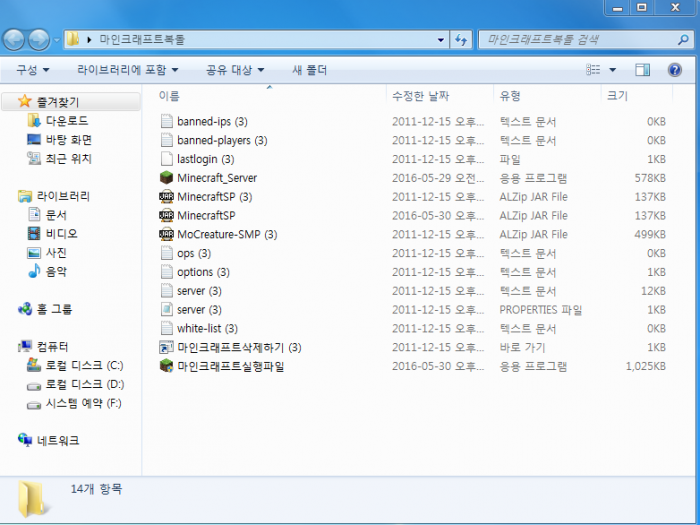This screenshot has height=525, width=700.
Task: Minimize the Explorer window
Action: pos(617,8)
